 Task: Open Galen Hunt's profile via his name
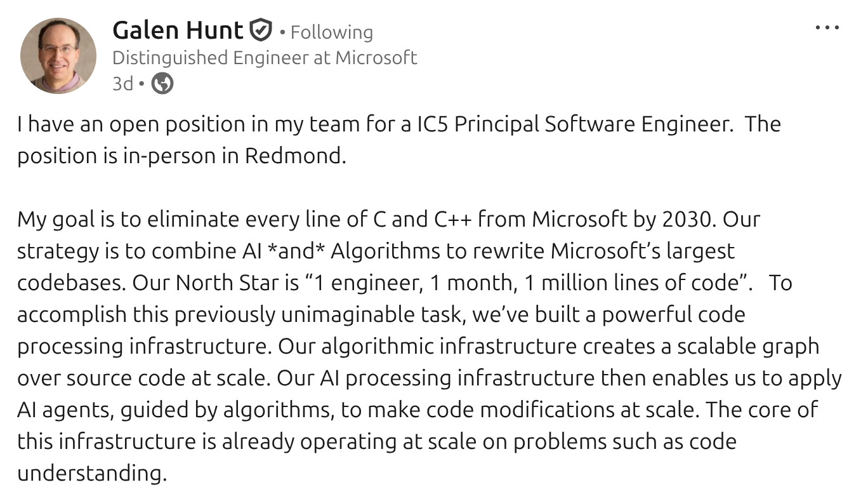(177, 29)
